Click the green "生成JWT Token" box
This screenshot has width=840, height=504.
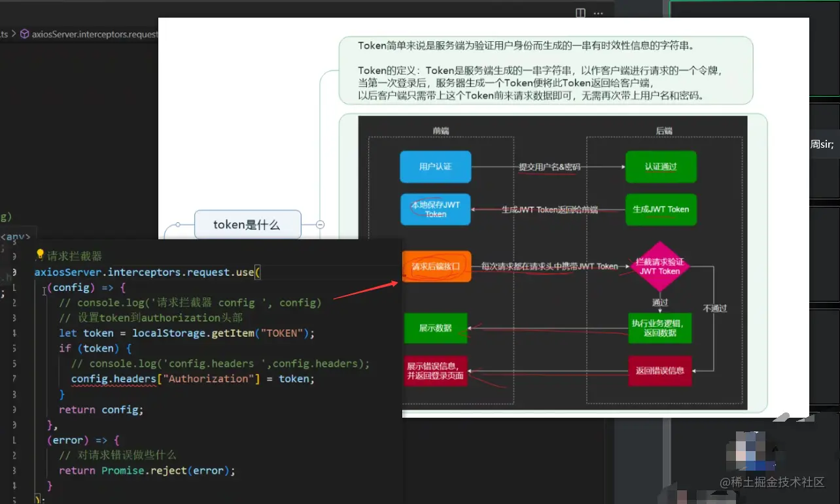click(661, 209)
